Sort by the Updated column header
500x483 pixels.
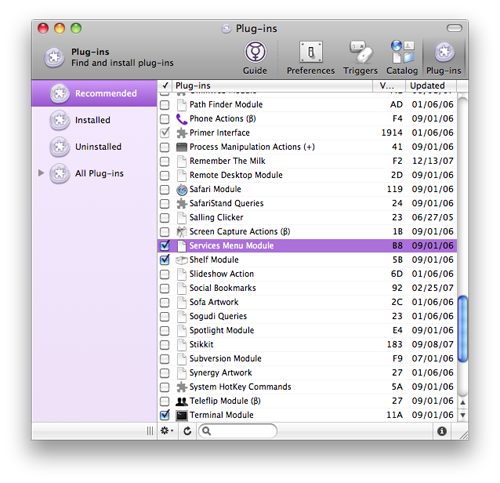[x=431, y=86]
